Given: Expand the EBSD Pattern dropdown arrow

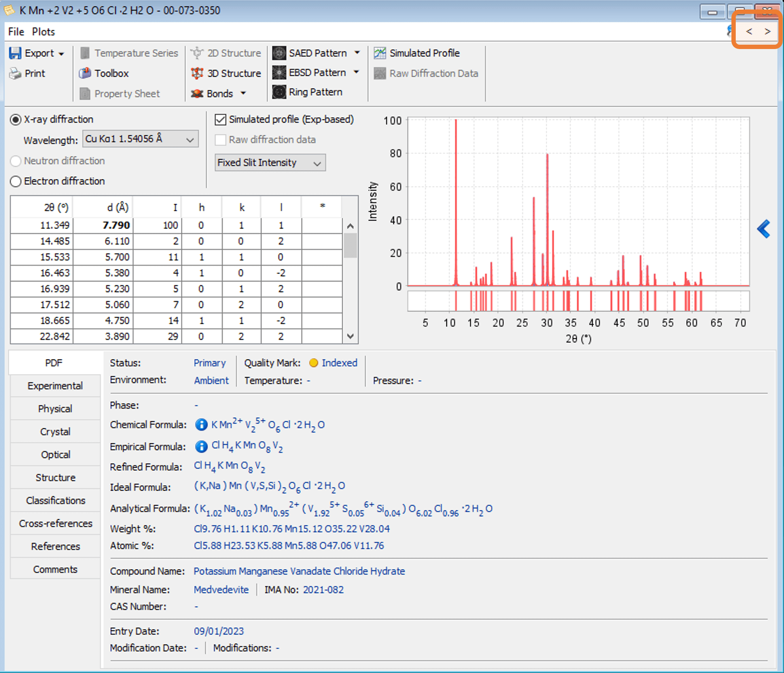Looking at the screenshot, I should coord(356,72).
